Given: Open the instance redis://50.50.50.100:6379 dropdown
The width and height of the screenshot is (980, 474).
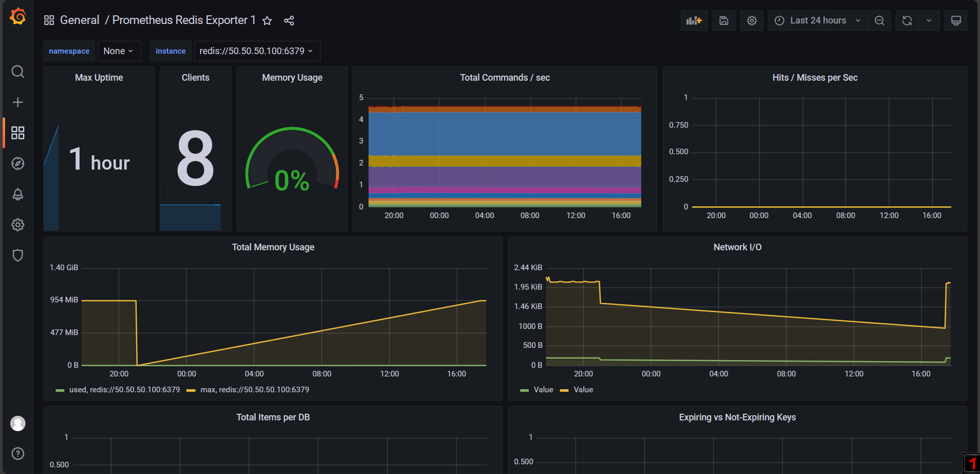Looking at the screenshot, I should (x=257, y=51).
